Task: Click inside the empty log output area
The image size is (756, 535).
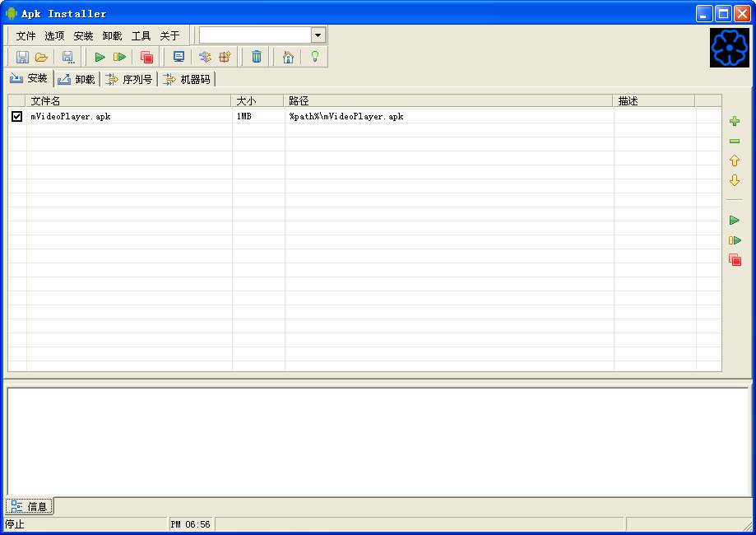Action: click(x=378, y=441)
